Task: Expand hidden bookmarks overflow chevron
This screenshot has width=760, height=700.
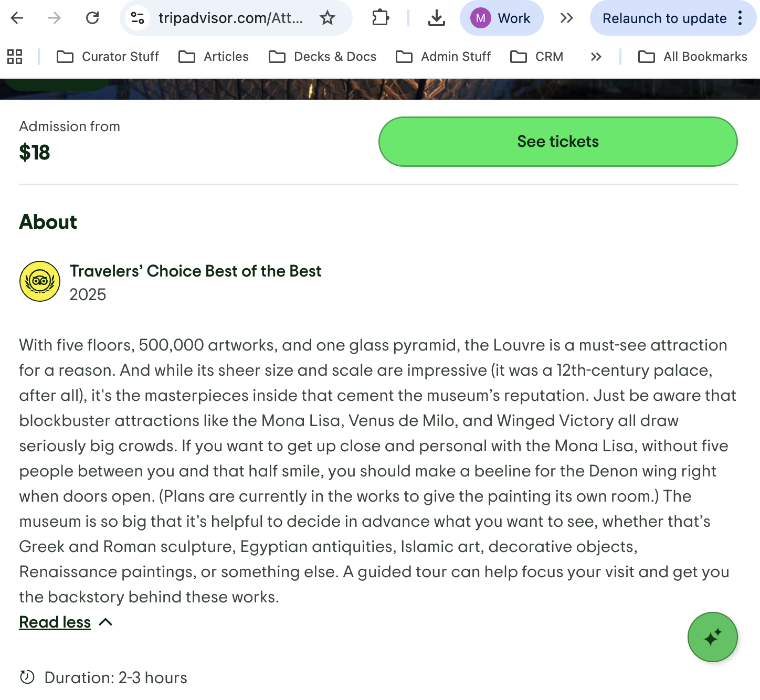Action: click(596, 57)
